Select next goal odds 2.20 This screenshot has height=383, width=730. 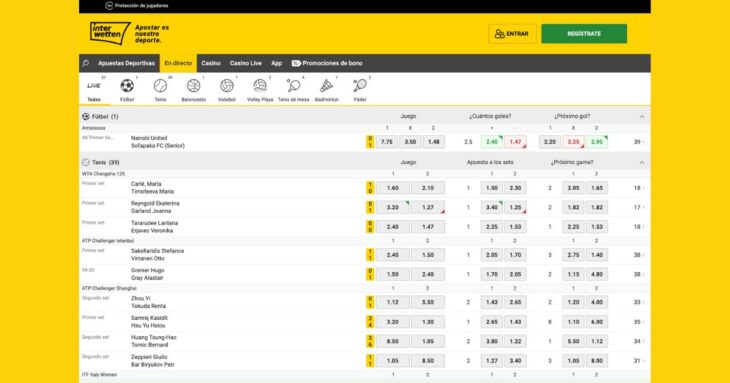(550, 142)
